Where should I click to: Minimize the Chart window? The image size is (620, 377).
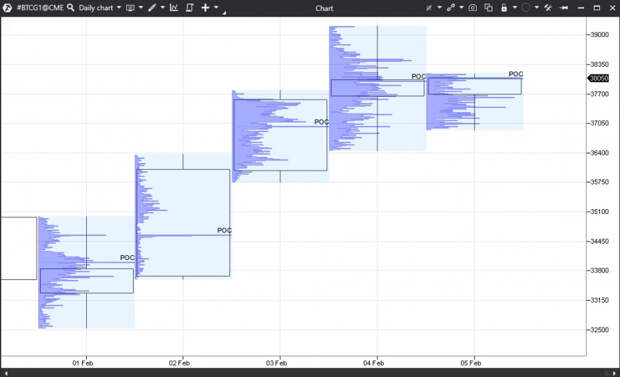580,8
